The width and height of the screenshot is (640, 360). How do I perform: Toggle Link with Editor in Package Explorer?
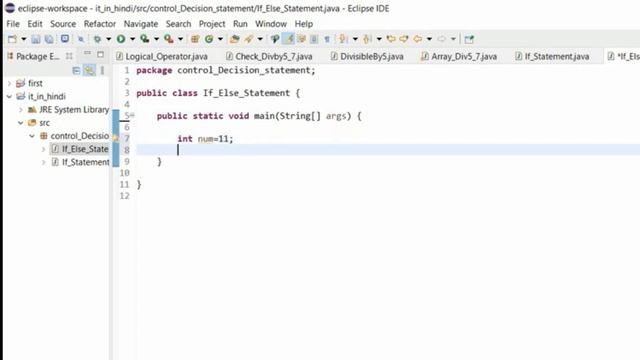[x=89, y=71]
